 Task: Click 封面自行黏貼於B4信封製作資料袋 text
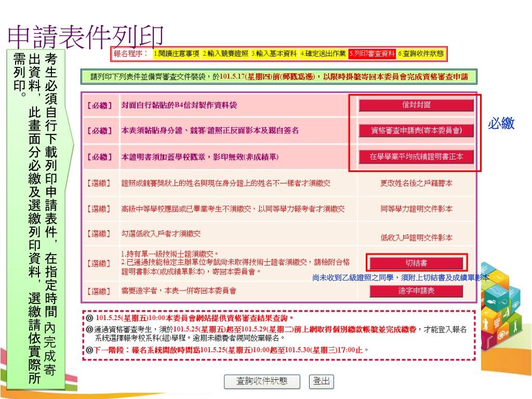pos(179,105)
